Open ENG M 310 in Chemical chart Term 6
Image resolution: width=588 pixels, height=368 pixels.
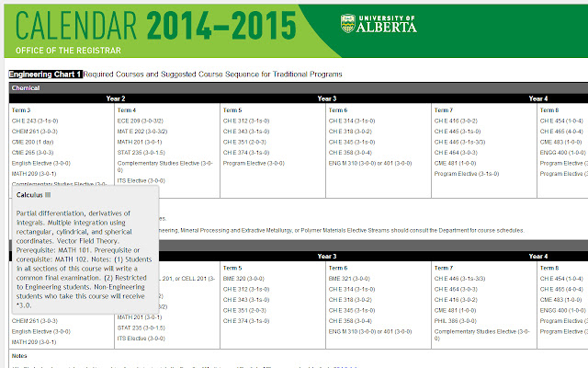coord(370,163)
